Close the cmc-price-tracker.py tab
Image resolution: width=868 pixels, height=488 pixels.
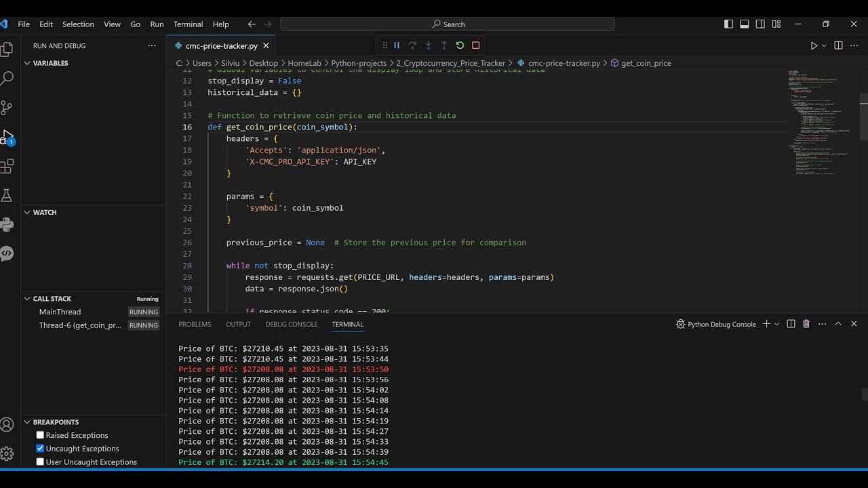(266, 45)
